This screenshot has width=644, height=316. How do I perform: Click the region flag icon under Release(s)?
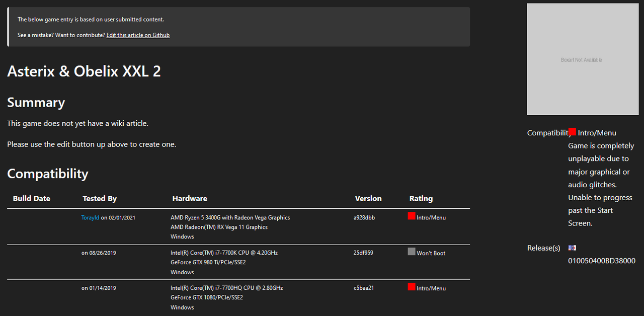pos(572,248)
